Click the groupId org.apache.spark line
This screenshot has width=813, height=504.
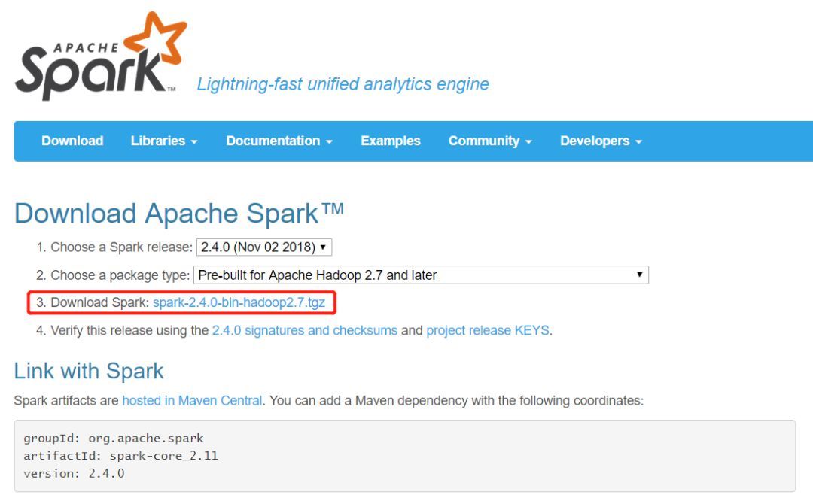coord(114,438)
